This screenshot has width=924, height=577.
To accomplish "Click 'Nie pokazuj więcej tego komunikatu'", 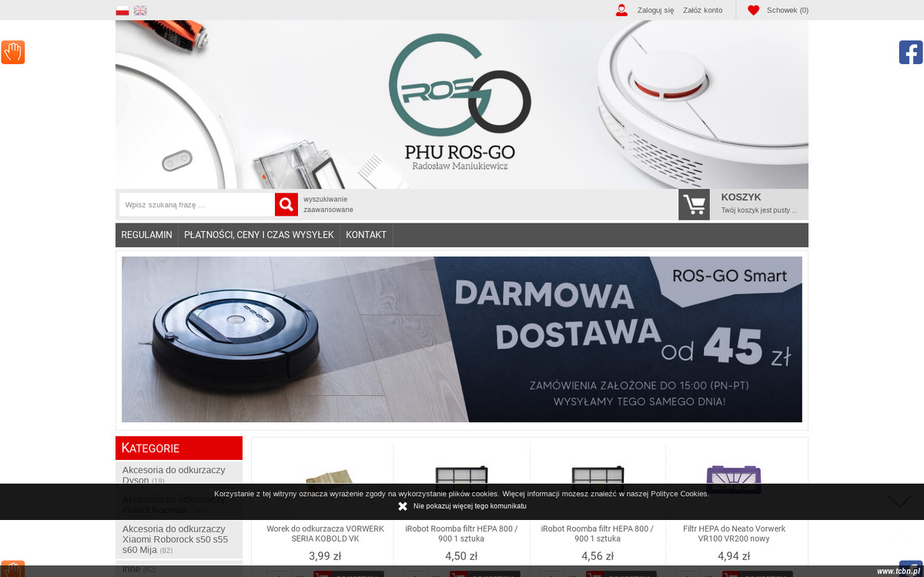I will (x=470, y=506).
